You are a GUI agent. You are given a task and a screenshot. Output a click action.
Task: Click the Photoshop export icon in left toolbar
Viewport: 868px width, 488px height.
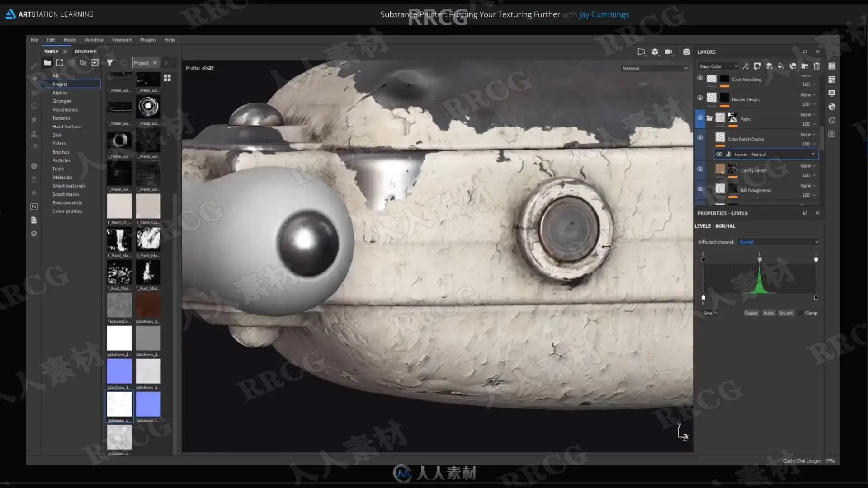tap(34, 206)
